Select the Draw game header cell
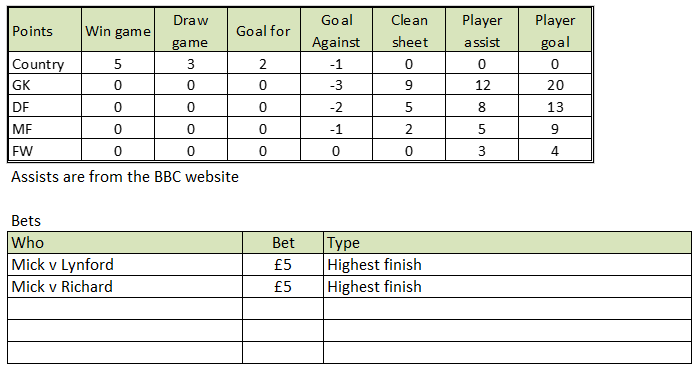 coord(191,30)
